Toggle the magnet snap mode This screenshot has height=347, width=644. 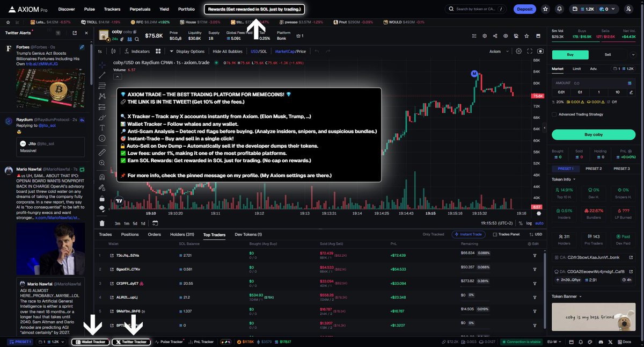tap(102, 177)
